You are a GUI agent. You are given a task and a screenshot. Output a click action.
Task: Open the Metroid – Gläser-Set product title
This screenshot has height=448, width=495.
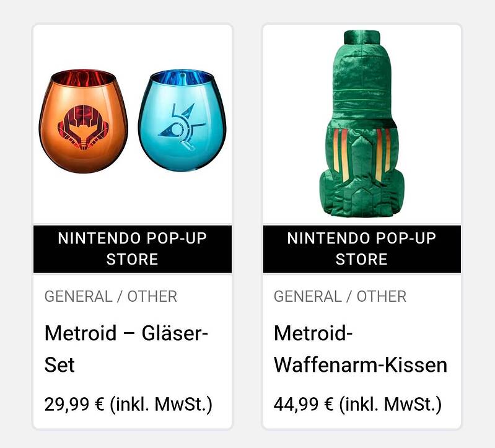[x=126, y=349]
